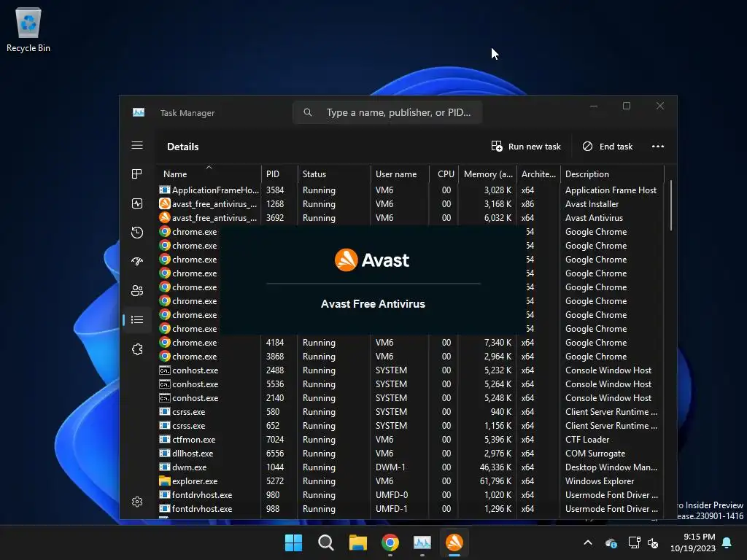Click the Avast Antivirus description cell
This screenshot has height=560, width=747.
coord(594,217)
